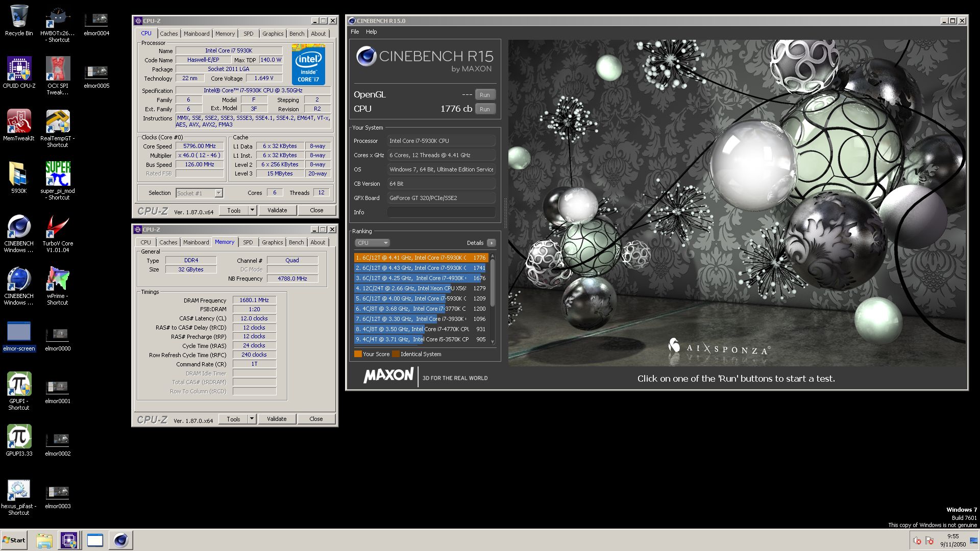Run the CPU benchmark test

[484, 109]
